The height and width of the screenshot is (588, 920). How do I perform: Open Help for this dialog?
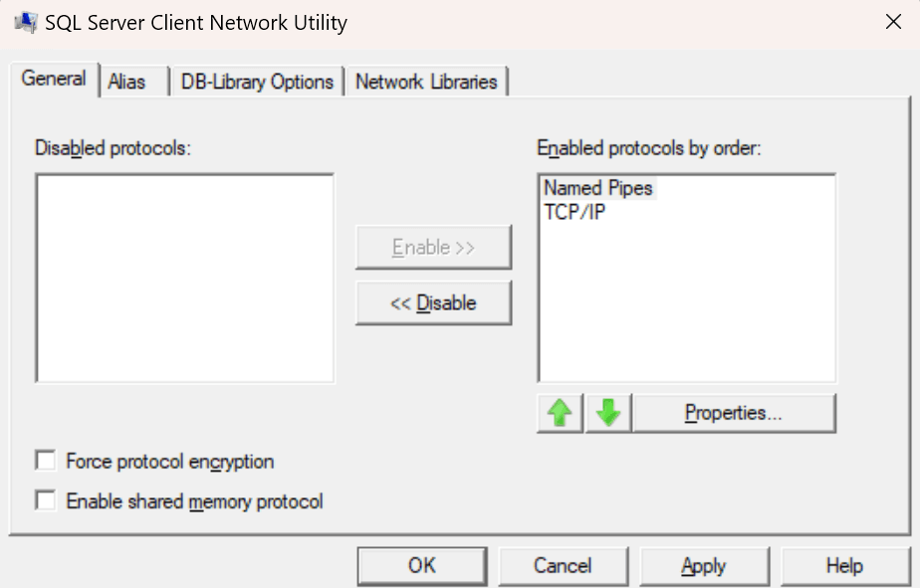pyautogui.click(x=844, y=566)
